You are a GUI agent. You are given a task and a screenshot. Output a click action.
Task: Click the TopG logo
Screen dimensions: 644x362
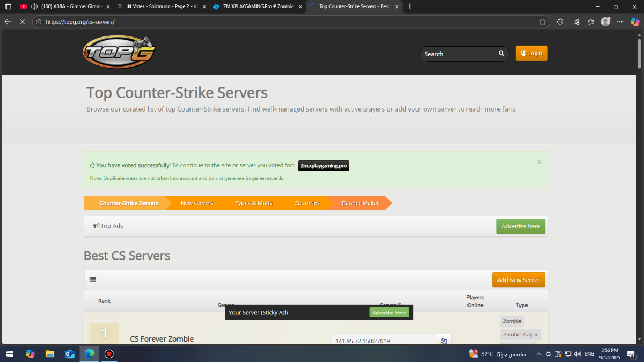[x=119, y=53]
